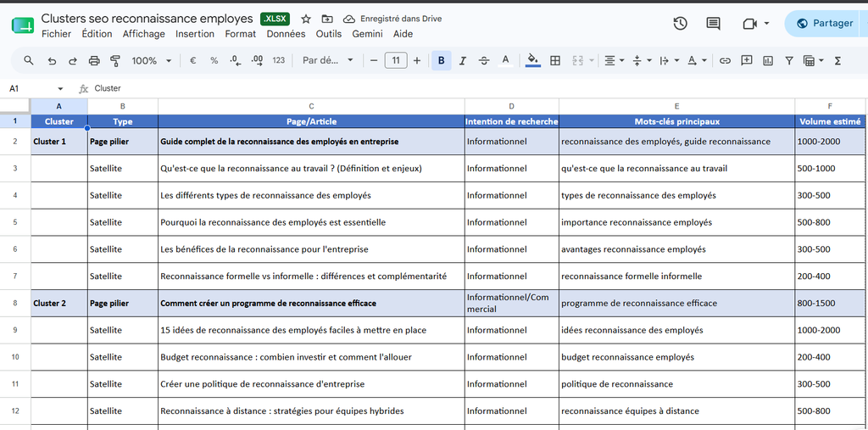Open horizontal align dropdown

(x=614, y=60)
